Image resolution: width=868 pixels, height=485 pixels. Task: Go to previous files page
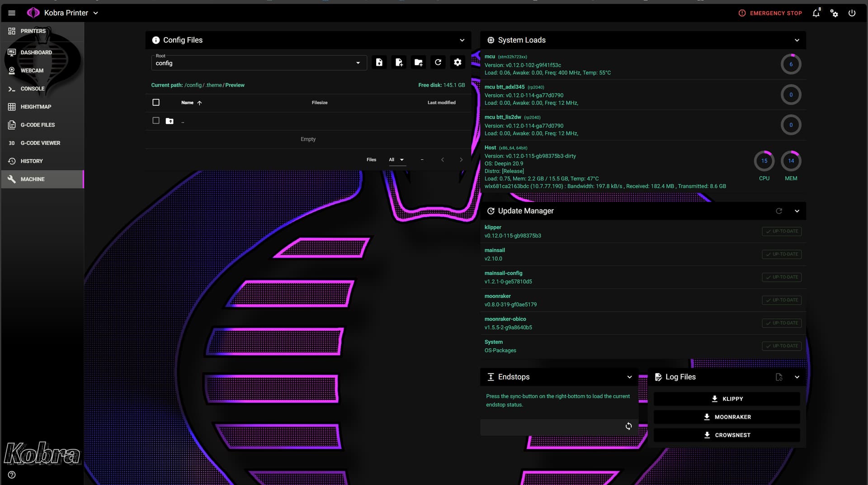tap(443, 160)
